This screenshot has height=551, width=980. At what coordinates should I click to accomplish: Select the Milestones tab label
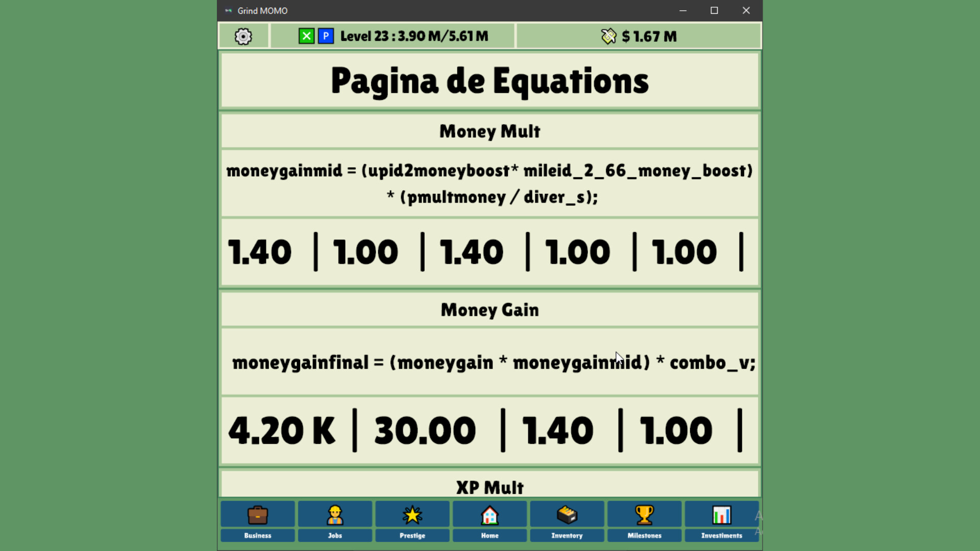pyautogui.click(x=644, y=536)
